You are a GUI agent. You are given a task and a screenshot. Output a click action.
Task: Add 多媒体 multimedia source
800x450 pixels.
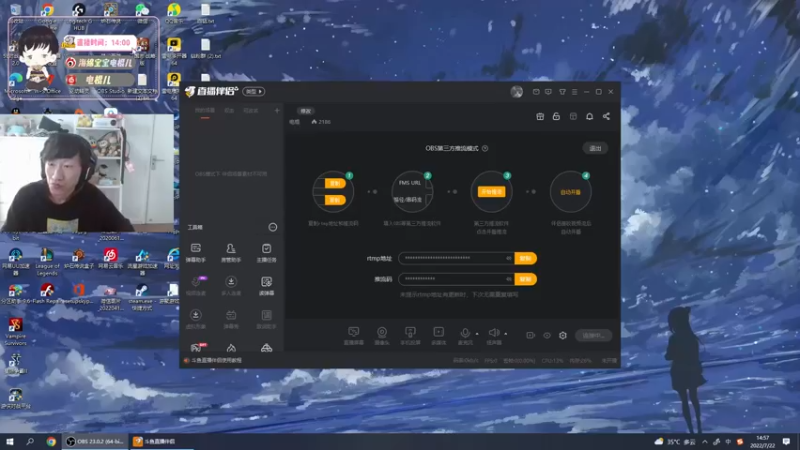[438, 336]
